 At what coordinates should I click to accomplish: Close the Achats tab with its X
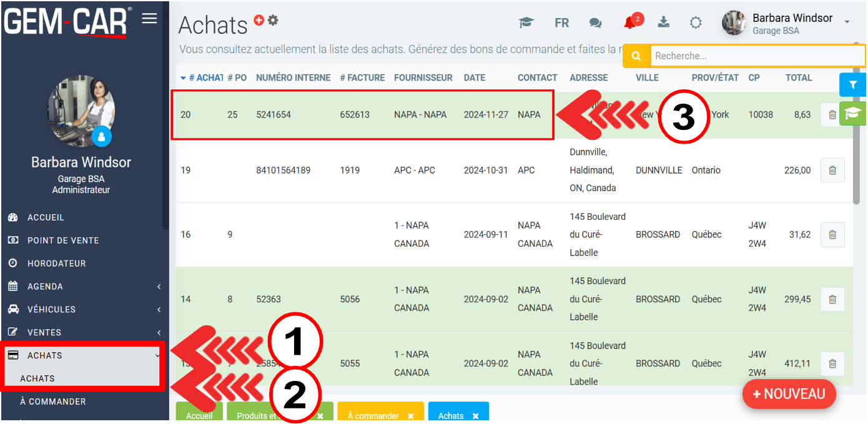pyautogui.click(x=476, y=416)
